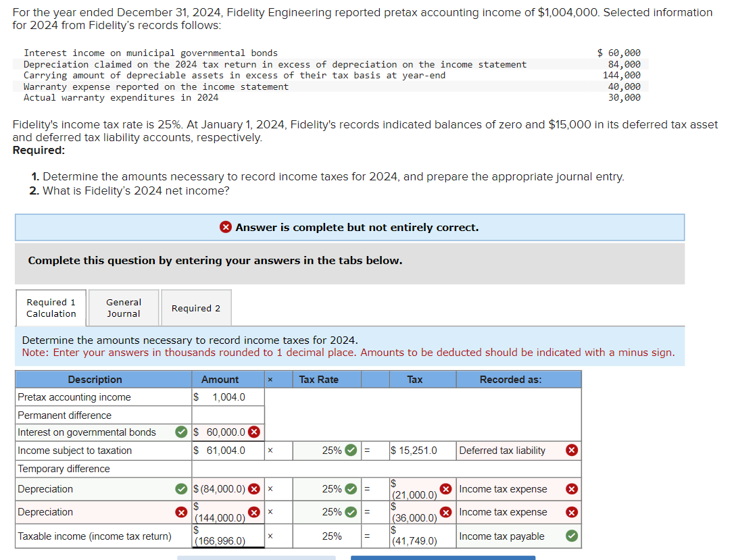Switch to the General Journal tab
The image size is (736, 560).
[124, 307]
